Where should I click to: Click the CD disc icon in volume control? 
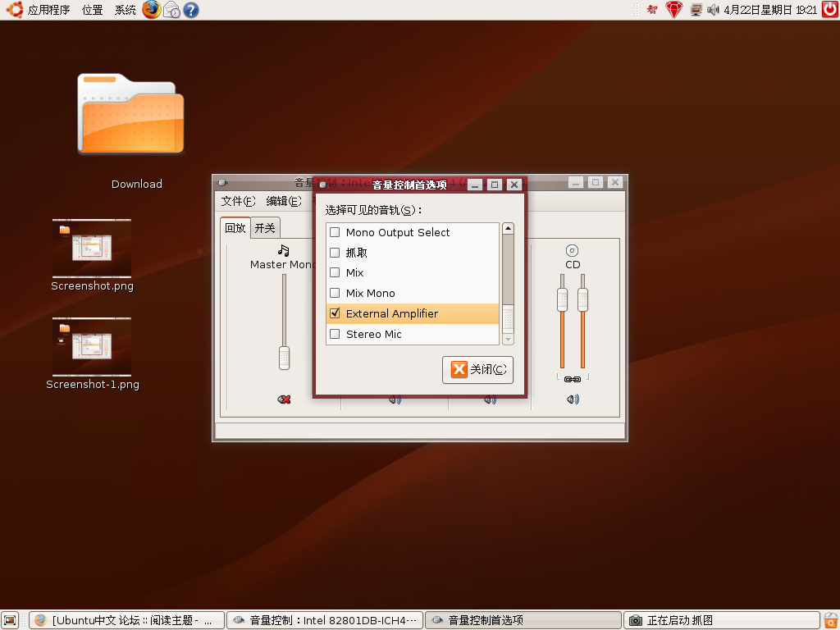572,251
